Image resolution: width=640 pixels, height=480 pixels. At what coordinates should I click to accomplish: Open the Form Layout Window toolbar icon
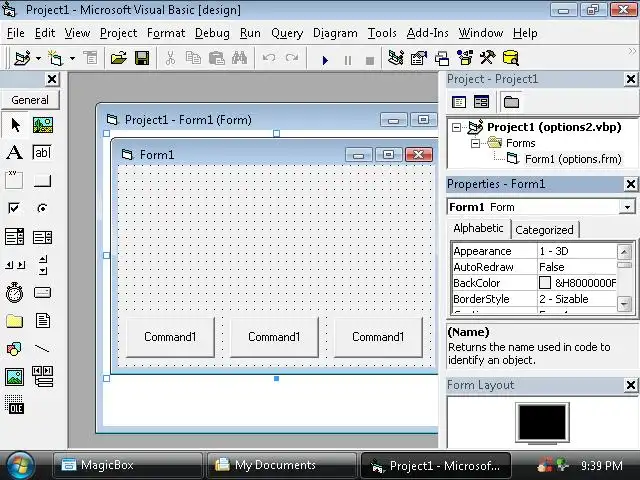442,58
